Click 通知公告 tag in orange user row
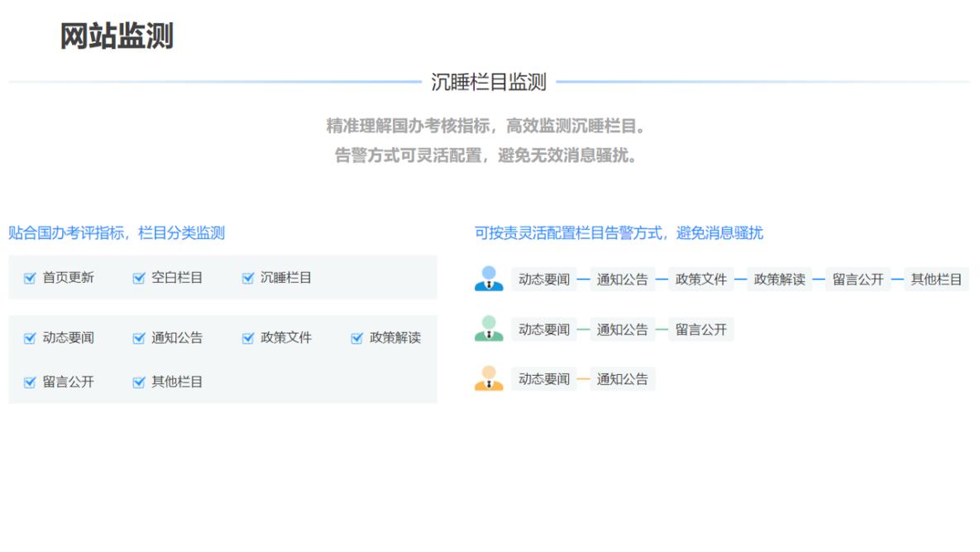 (622, 379)
